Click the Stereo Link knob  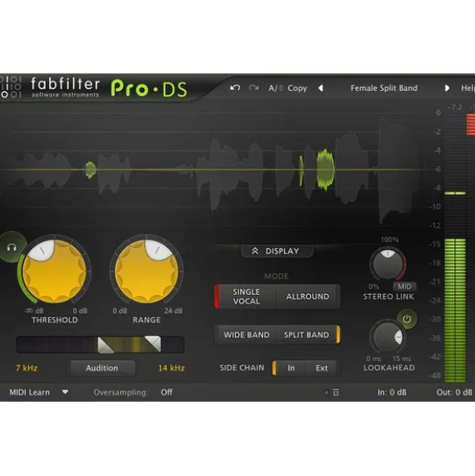tap(388, 264)
